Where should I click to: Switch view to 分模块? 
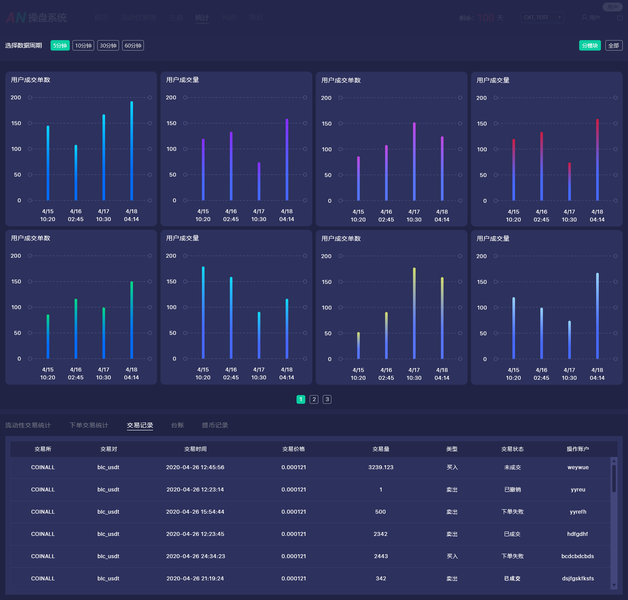point(590,46)
